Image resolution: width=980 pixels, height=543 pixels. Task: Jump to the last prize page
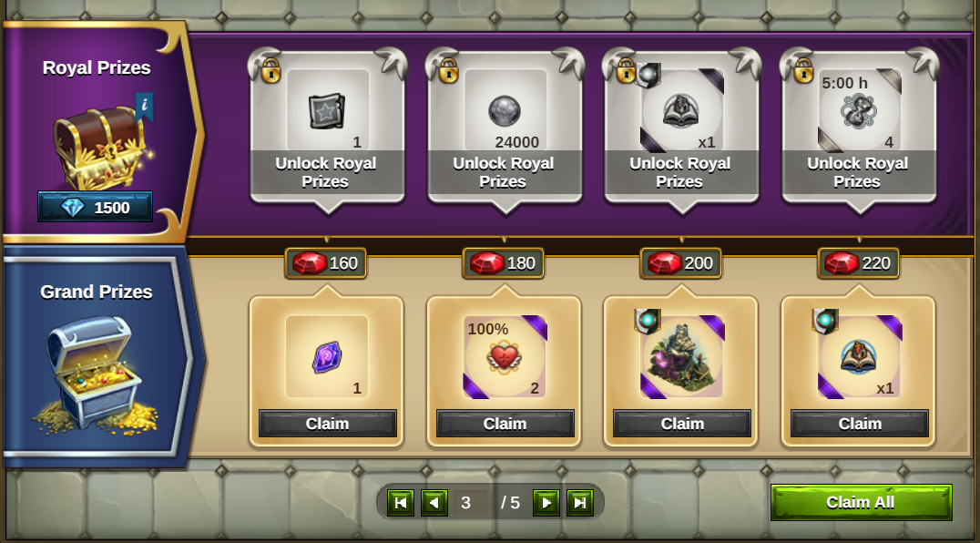[x=580, y=502]
